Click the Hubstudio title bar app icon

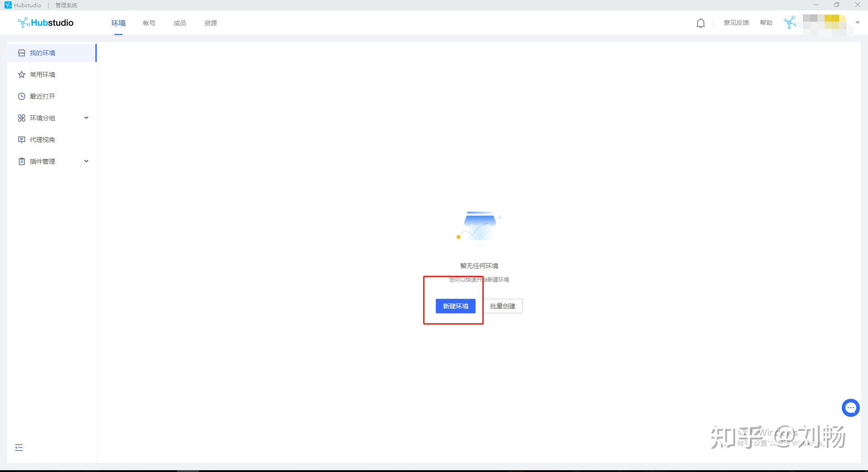pos(8,5)
